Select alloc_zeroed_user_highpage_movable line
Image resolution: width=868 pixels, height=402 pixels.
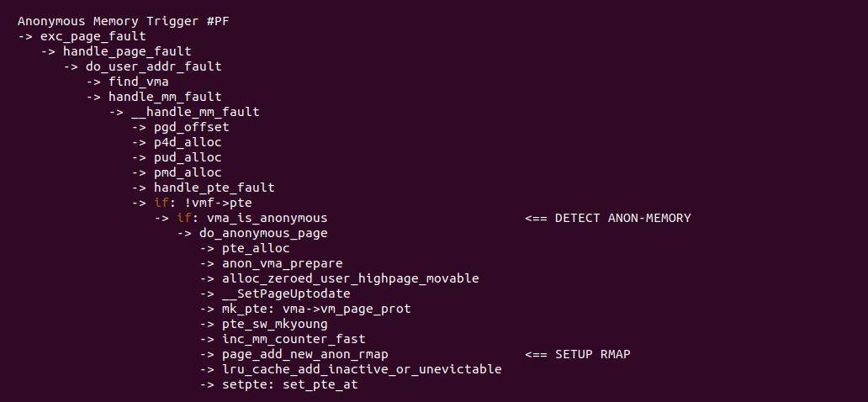click(x=351, y=278)
